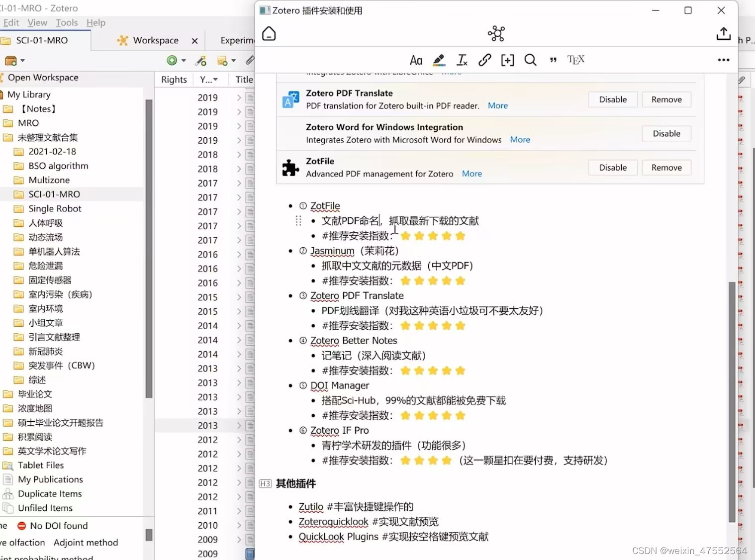Open the Tools menu

(67, 22)
